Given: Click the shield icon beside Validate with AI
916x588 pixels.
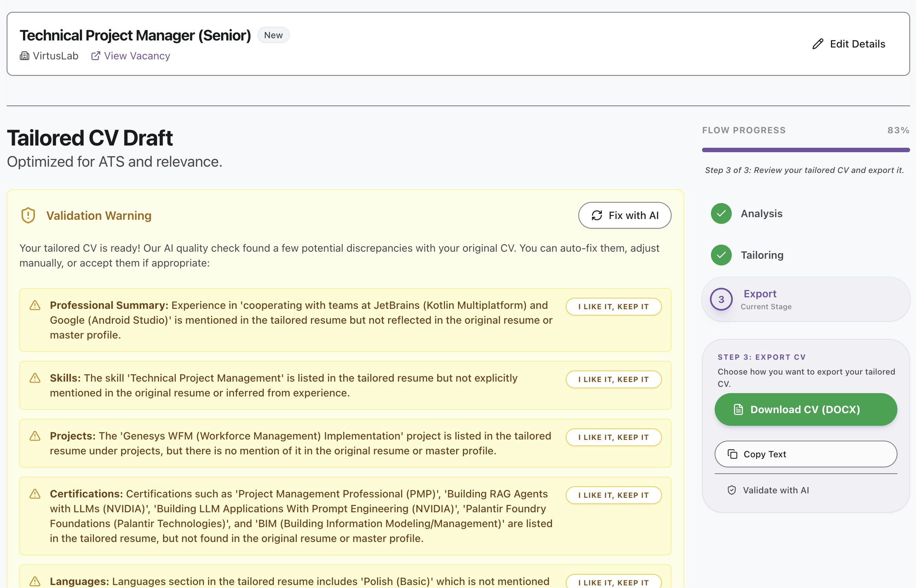Looking at the screenshot, I should pos(731,490).
